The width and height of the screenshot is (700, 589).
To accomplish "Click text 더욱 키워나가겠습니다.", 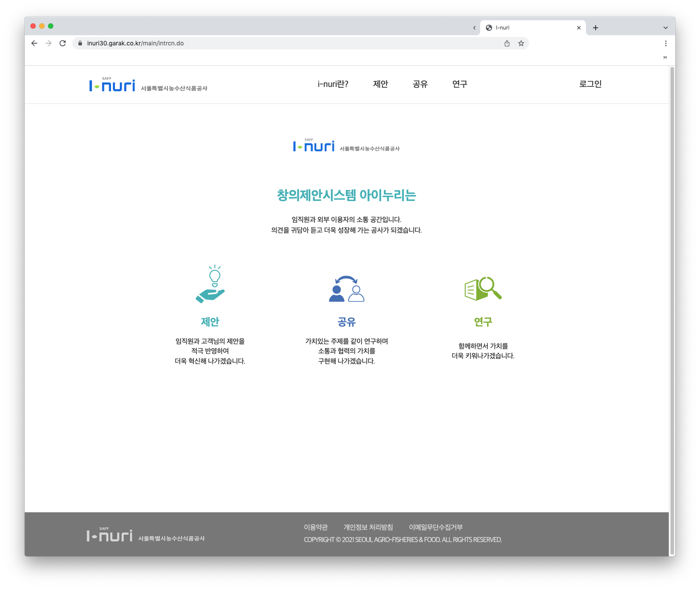I will pos(483,356).
